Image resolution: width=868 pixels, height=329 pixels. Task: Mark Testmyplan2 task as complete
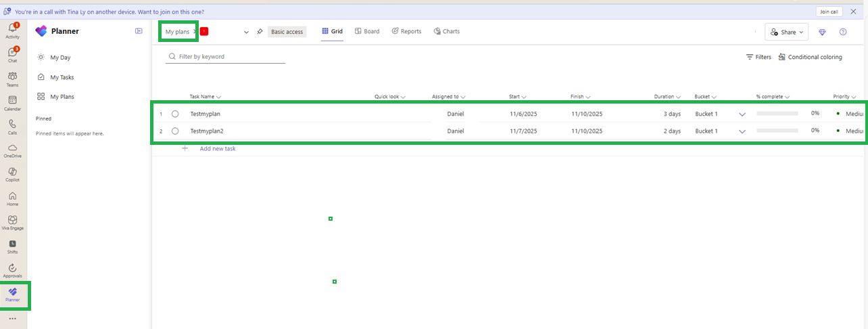175,131
